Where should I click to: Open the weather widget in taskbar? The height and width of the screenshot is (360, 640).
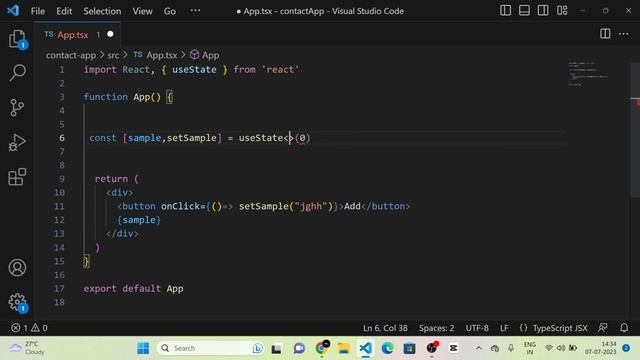point(27,348)
